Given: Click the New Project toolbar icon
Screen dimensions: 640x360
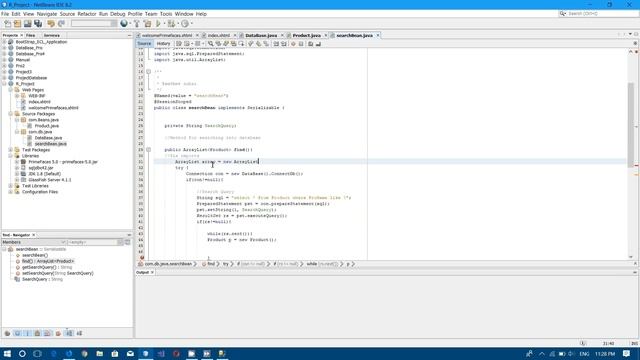Looking at the screenshot, I should pyautogui.click(x=18, y=24).
